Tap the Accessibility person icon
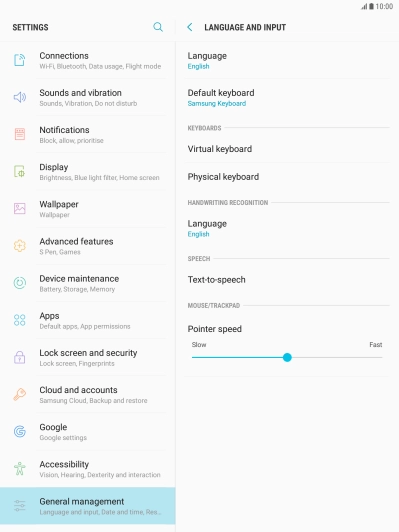399x532 pixels. [20, 469]
